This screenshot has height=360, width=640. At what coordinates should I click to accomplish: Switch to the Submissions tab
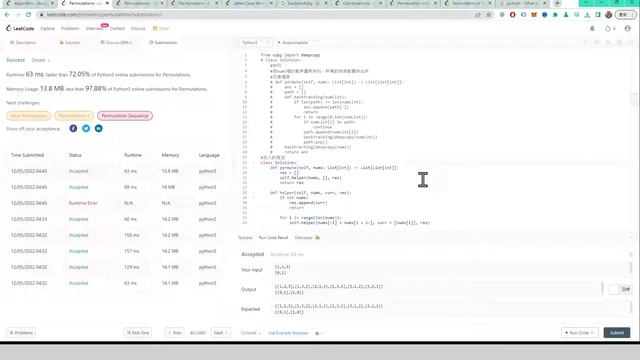tap(163, 42)
